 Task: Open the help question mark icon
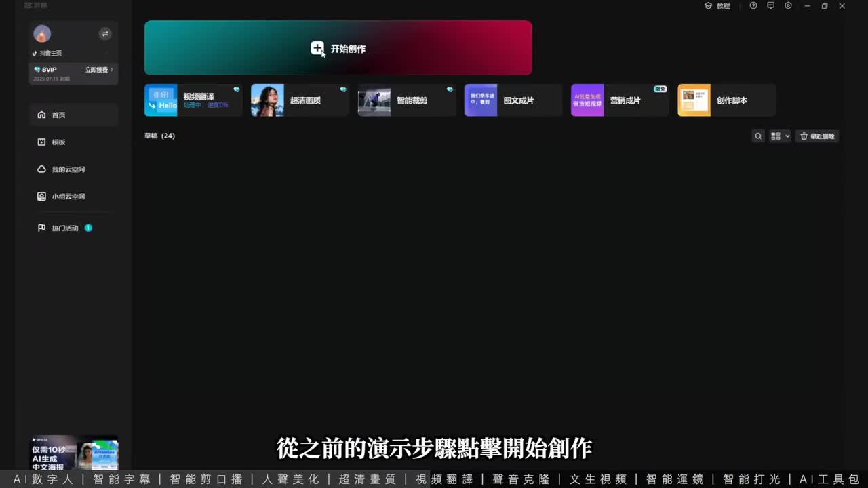point(753,6)
